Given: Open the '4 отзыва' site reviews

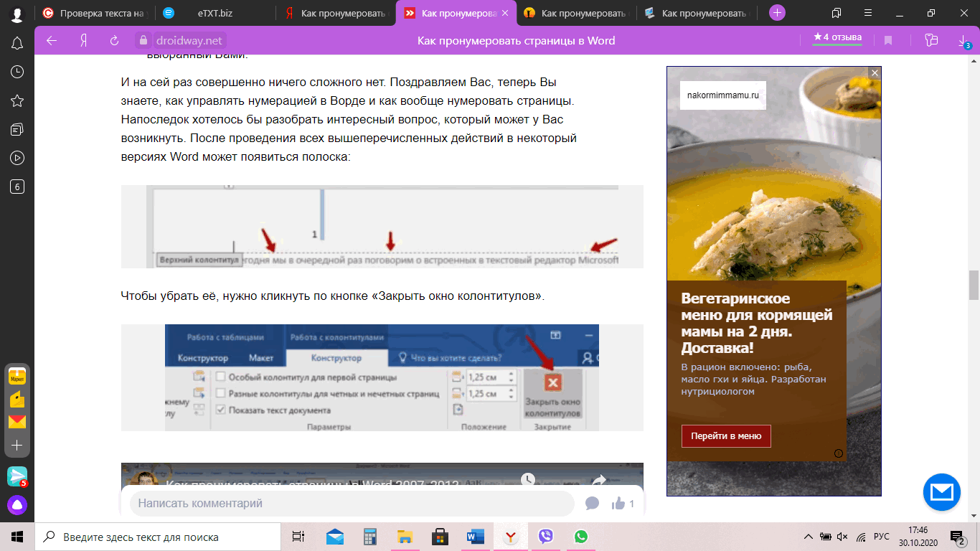Looking at the screenshot, I should (837, 38).
